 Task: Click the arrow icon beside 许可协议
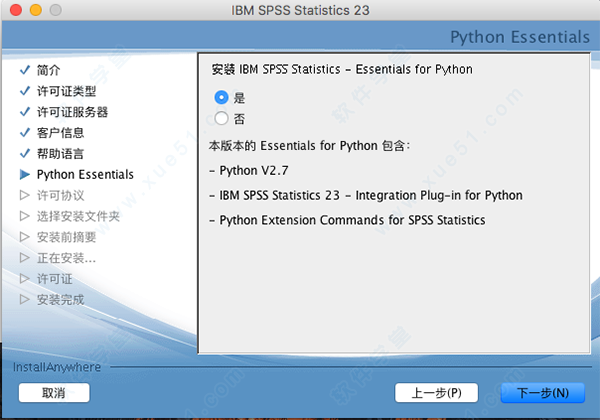point(25,195)
